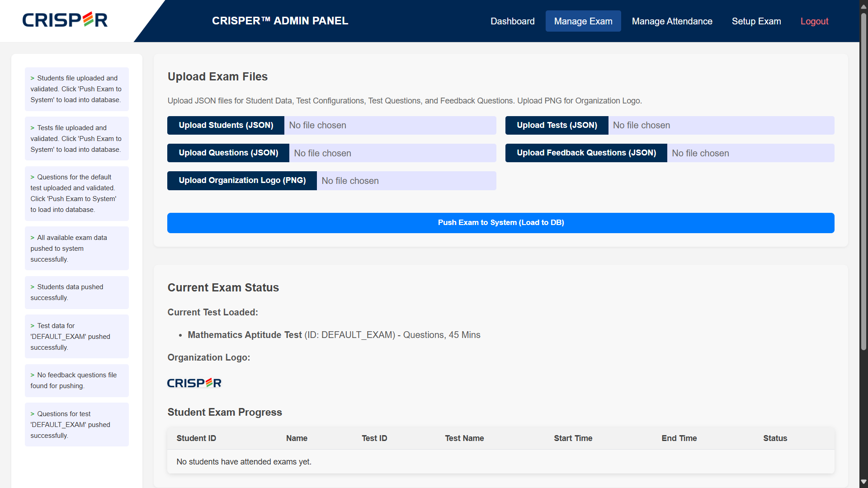868x488 pixels.
Task: Push Exam to System (Load to DB)
Action: [x=500, y=223]
